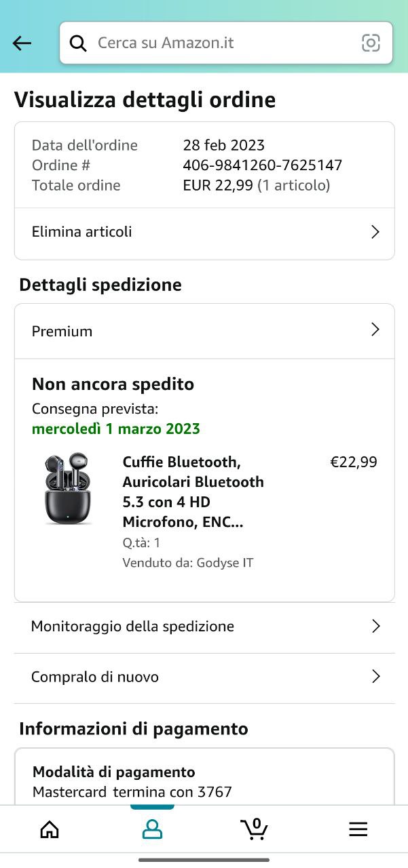
Task: Go to Home tab icon
Action: pyautogui.click(x=50, y=829)
